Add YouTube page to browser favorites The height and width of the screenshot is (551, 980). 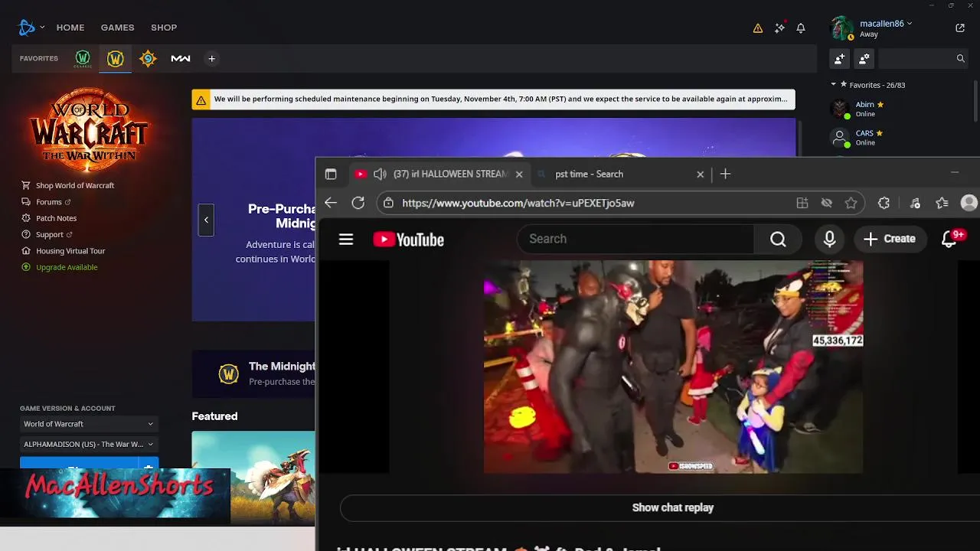click(x=851, y=203)
